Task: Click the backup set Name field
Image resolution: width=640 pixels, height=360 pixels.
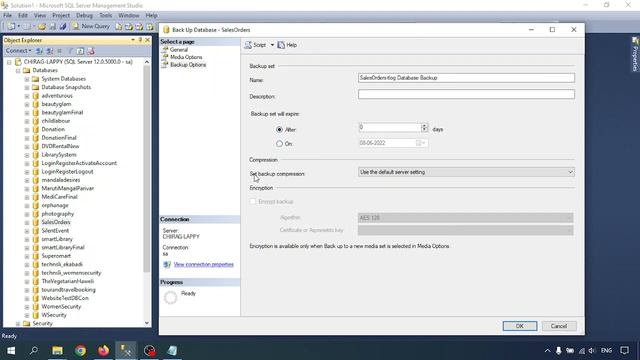Action: [466, 78]
